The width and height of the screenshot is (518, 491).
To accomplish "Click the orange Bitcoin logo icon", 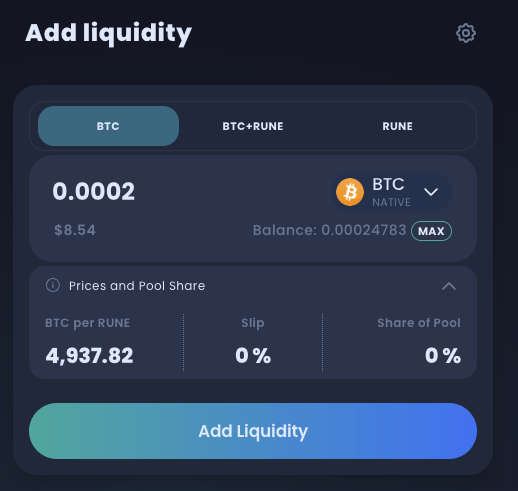I will pos(350,192).
